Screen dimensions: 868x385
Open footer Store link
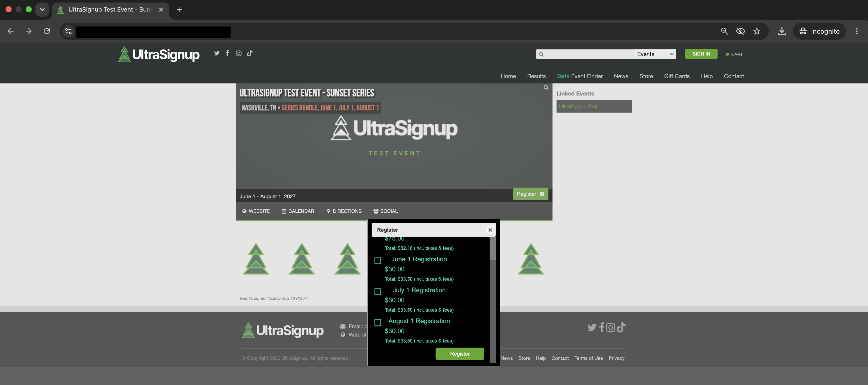[524, 358]
